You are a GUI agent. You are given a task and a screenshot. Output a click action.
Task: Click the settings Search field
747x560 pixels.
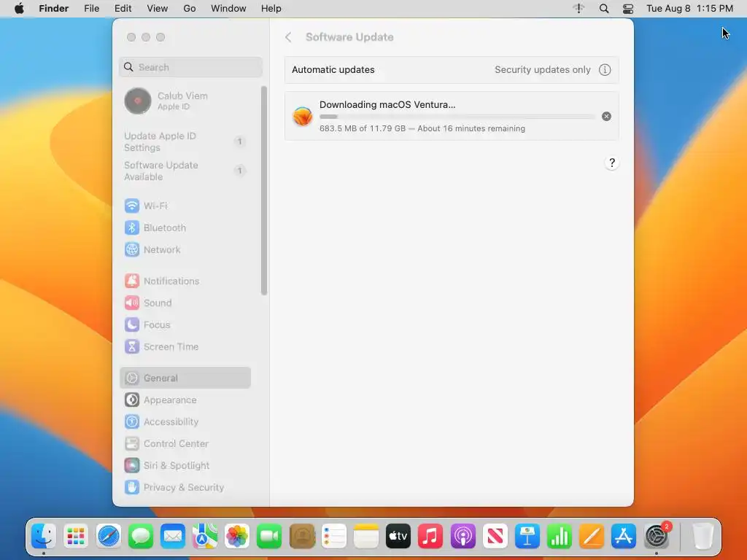pyautogui.click(x=190, y=67)
